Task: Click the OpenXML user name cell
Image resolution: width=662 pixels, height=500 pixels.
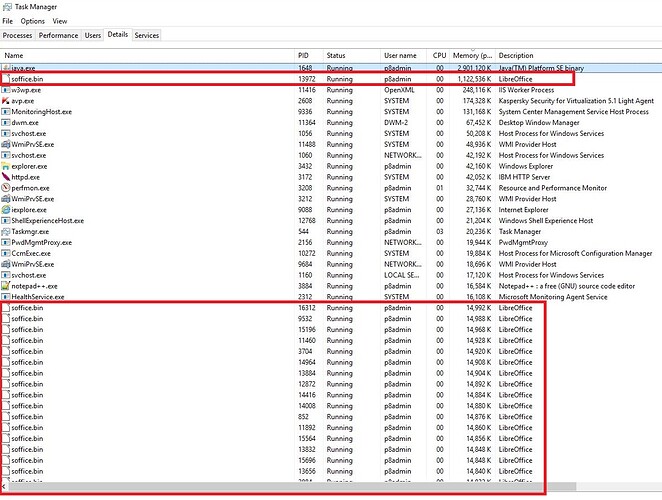Action: 399,90
